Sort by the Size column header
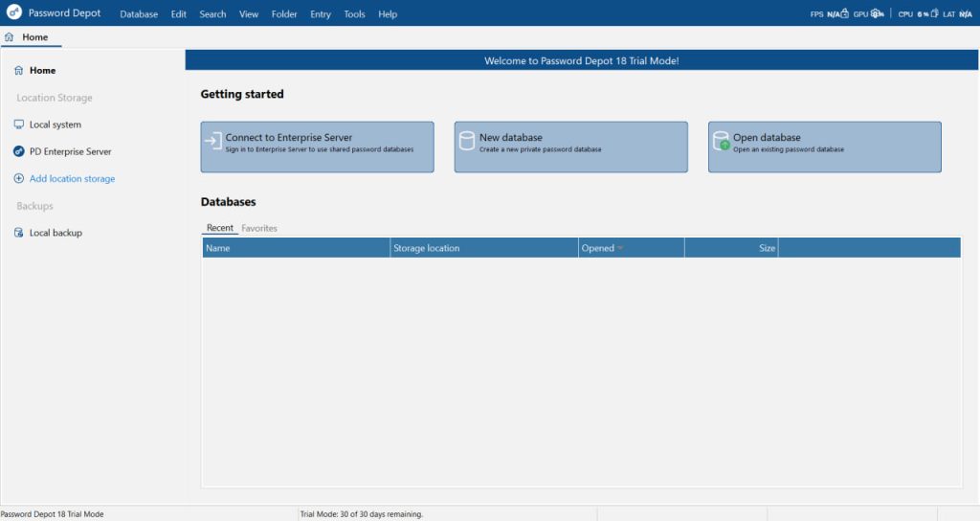Viewport: 980px width, 521px height. (731, 248)
